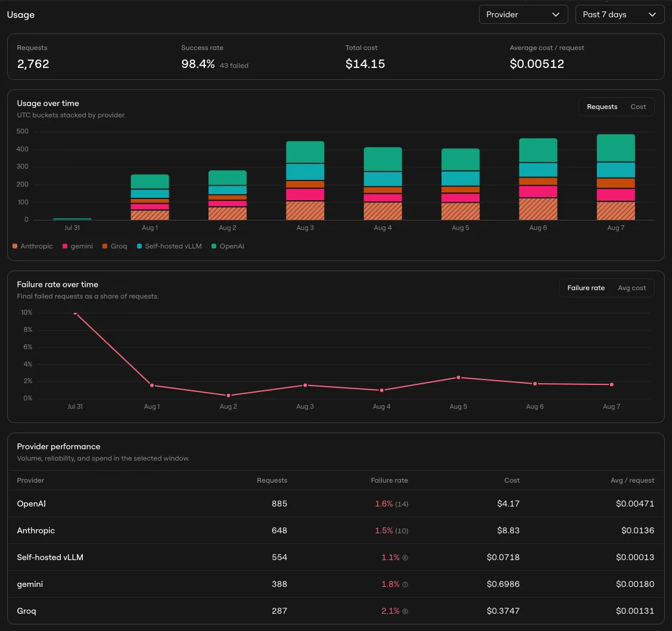The image size is (672, 631).
Task: Select the Self-hosted vLLM provider row name
Action: (50, 557)
